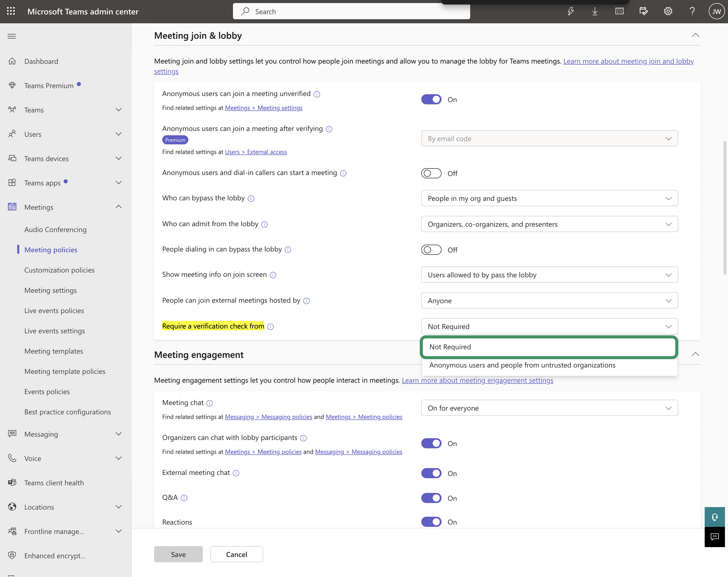Click the Premium badge label
The height and width of the screenshot is (577, 728).
click(175, 140)
